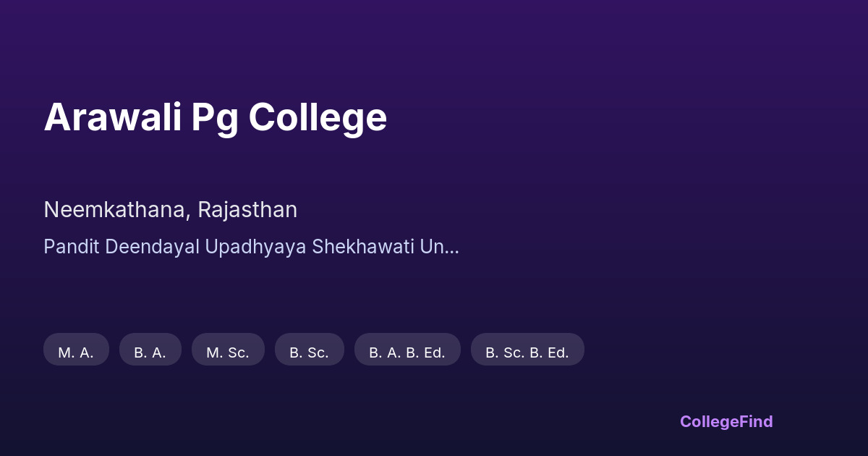Screen dimensions: 868x456
Task: Pick the B. Sc. B. Ed. course chip
Action: (x=527, y=352)
